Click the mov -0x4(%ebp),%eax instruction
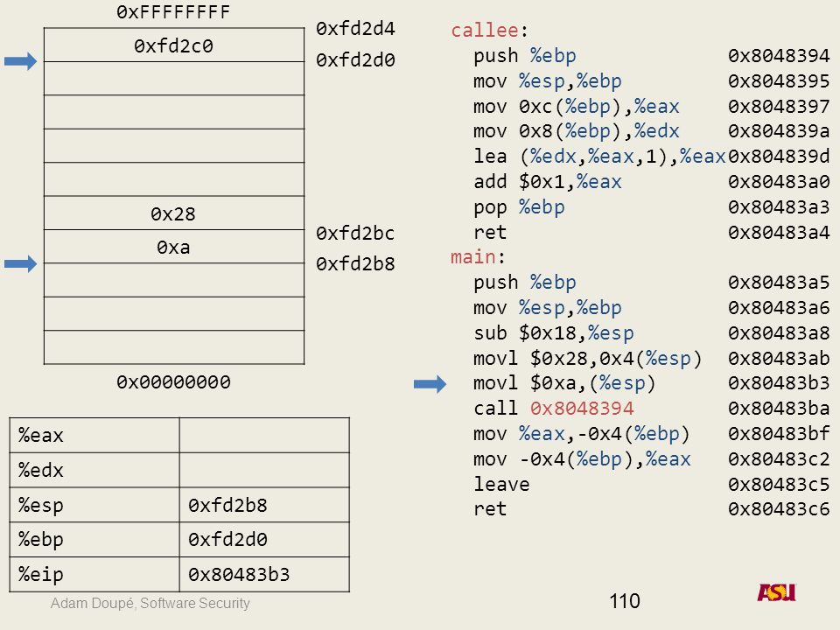 point(582,459)
